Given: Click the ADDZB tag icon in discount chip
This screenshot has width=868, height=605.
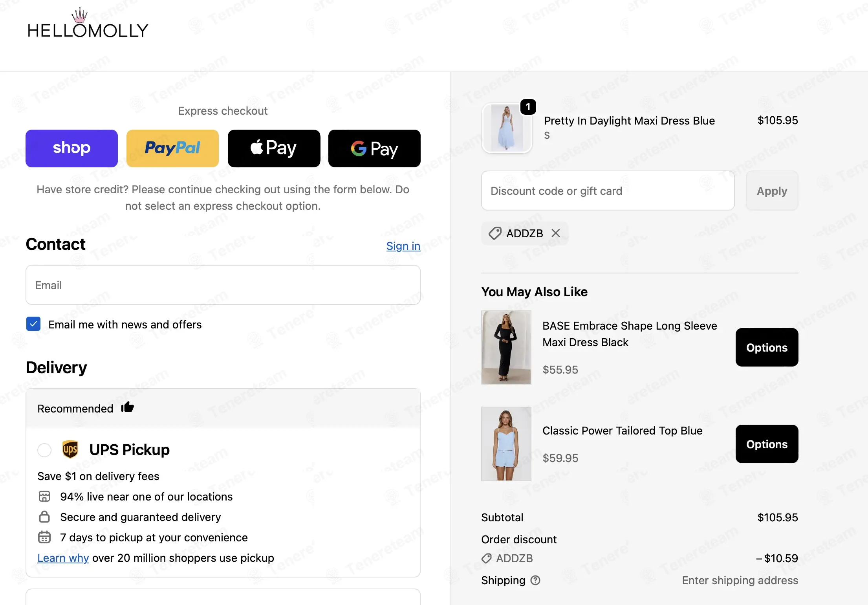Looking at the screenshot, I should coord(495,233).
